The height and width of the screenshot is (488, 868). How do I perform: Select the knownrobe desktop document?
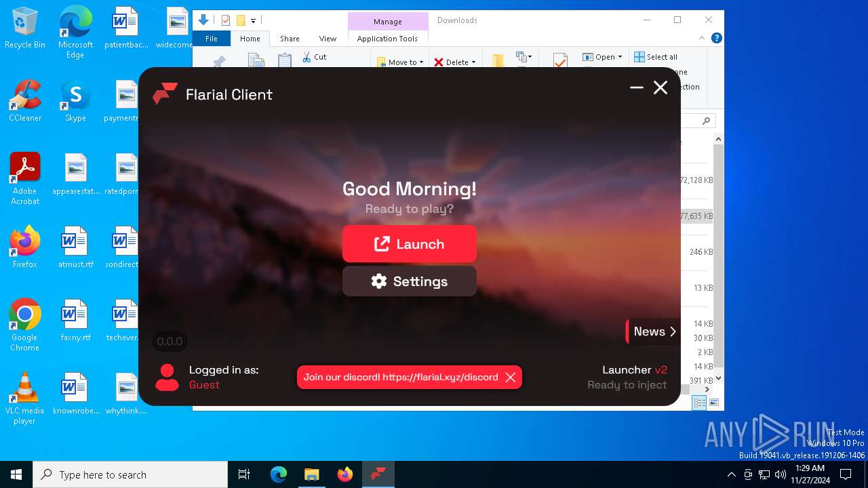point(75,393)
